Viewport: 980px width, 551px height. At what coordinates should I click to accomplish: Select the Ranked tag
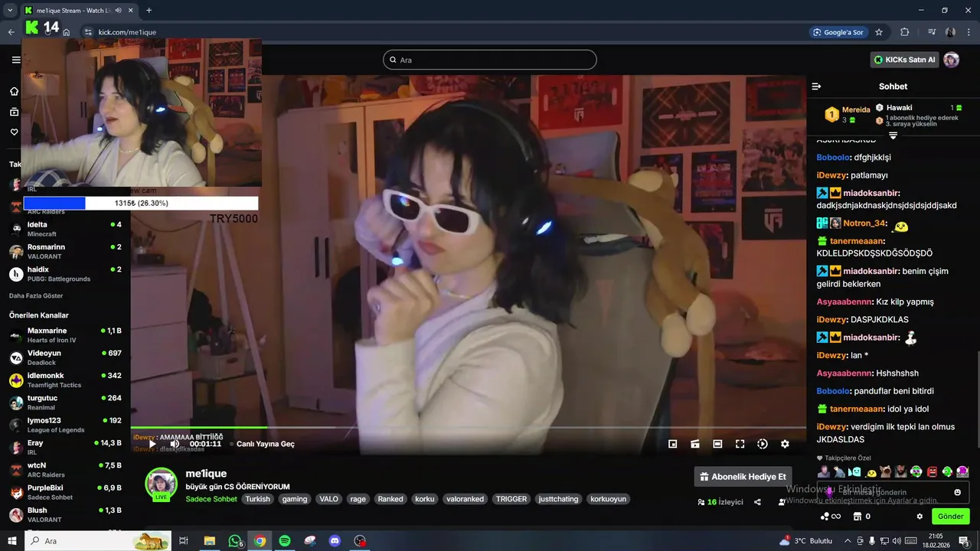click(x=390, y=499)
